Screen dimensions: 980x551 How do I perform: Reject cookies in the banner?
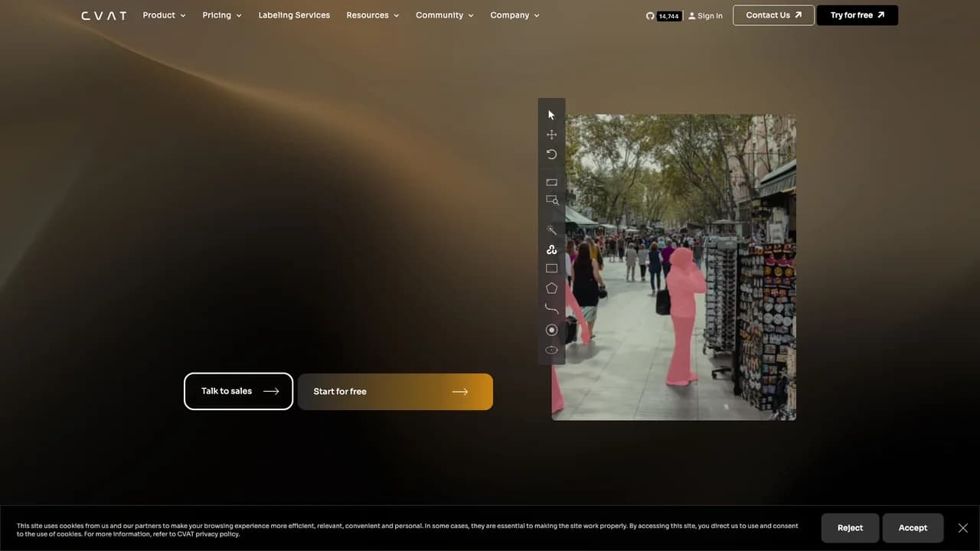850,528
